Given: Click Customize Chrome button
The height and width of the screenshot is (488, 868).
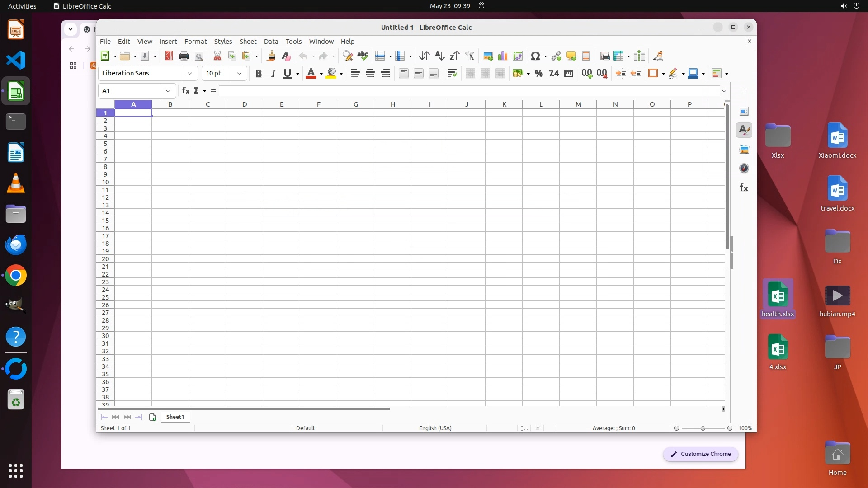Looking at the screenshot, I should pos(700,454).
